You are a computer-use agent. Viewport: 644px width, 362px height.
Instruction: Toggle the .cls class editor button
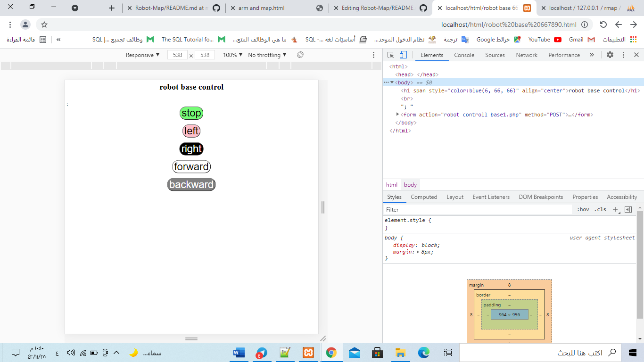coord(600,210)
